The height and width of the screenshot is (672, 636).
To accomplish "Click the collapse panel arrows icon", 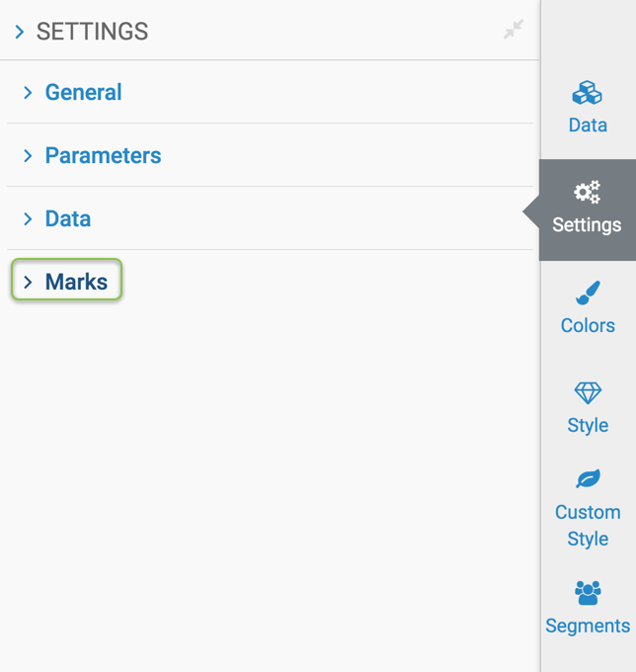I will [513, 31].
